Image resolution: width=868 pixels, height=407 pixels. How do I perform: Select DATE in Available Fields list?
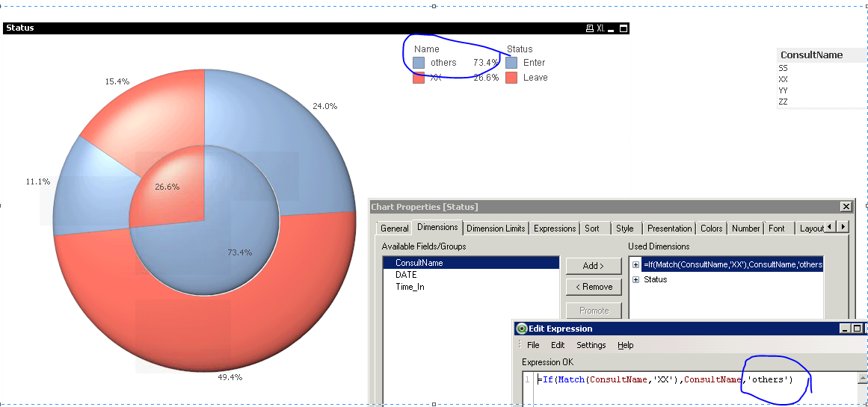(471, 275)
